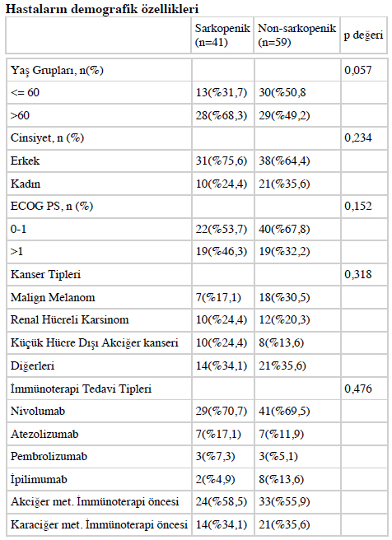Click the p değeri column header
Viewport: 392px width, 540px height.
[x=364, y=35]
